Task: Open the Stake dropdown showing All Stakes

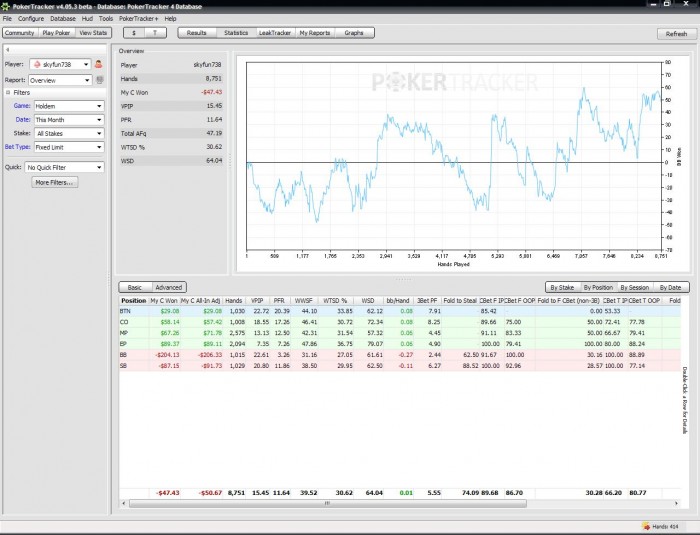Action: pos(69,134)
